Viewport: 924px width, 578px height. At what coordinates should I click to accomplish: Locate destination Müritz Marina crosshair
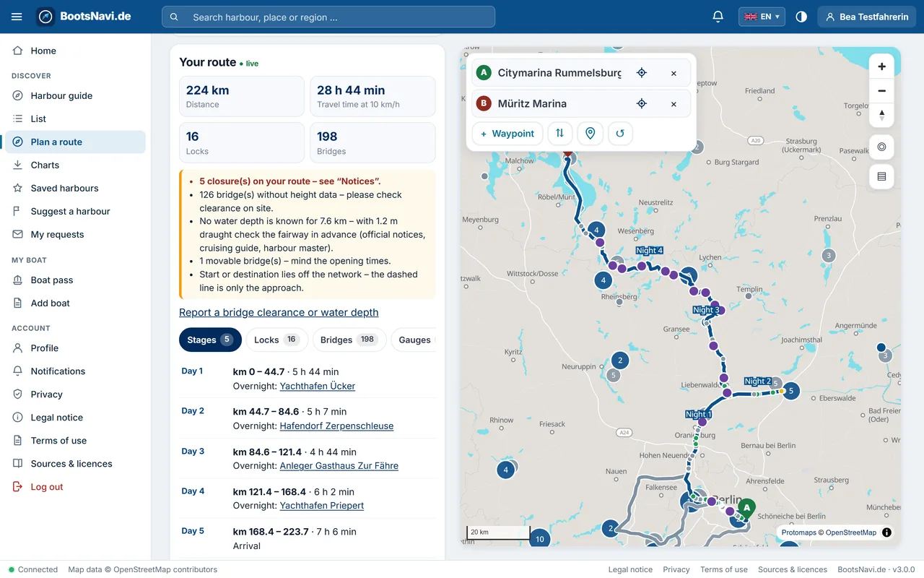pyautogui.click(x=641, y=103)
